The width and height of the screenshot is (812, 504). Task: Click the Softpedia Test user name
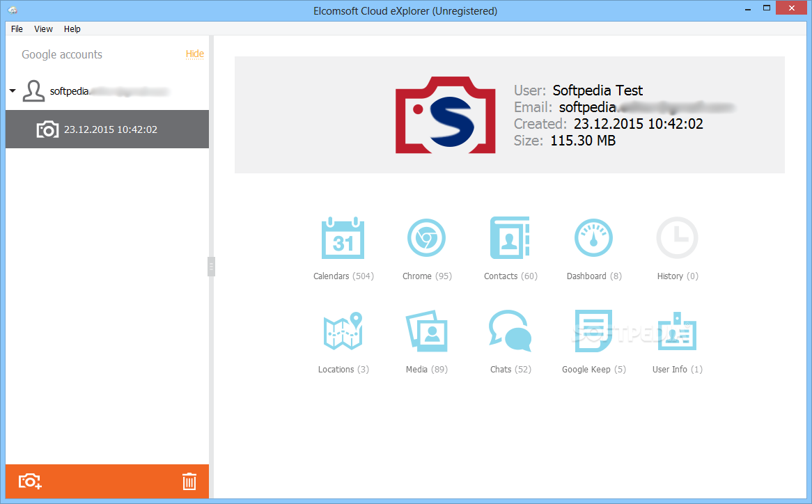click(598, 90)
